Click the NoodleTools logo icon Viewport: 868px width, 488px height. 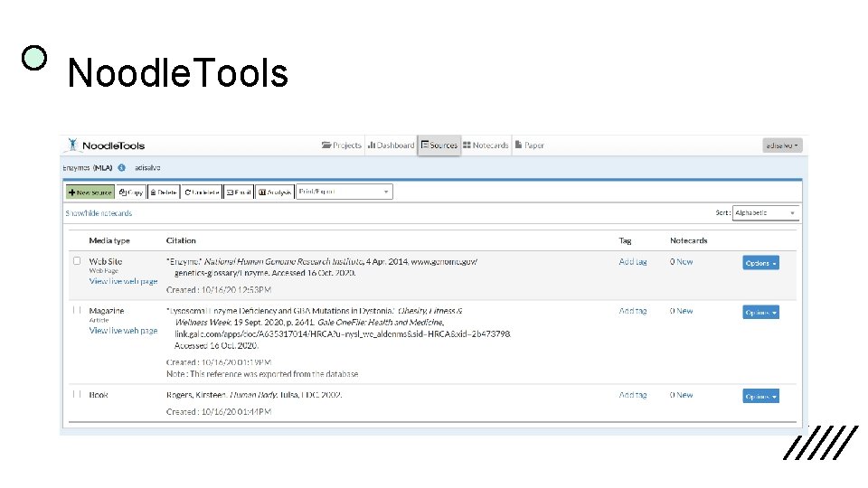coord(72,145)
